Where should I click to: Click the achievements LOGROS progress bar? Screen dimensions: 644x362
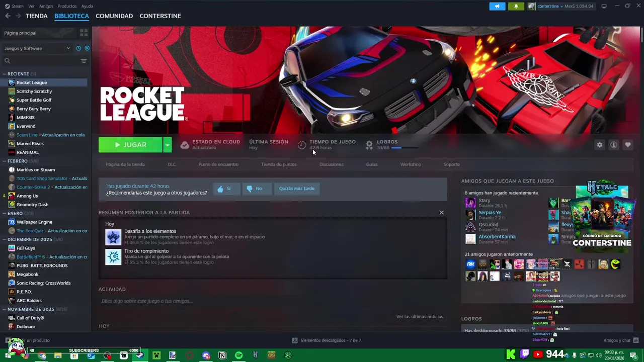(404, 148)
